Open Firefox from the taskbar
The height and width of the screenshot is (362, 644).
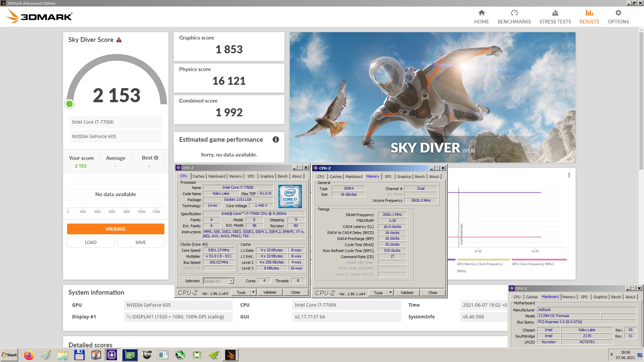tap(29, 355)
